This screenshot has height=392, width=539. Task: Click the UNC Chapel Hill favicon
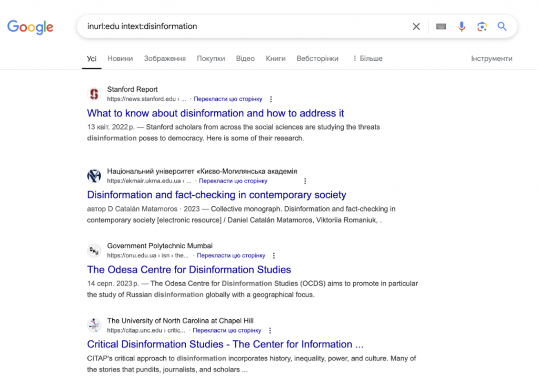click(x=94, y=325)
